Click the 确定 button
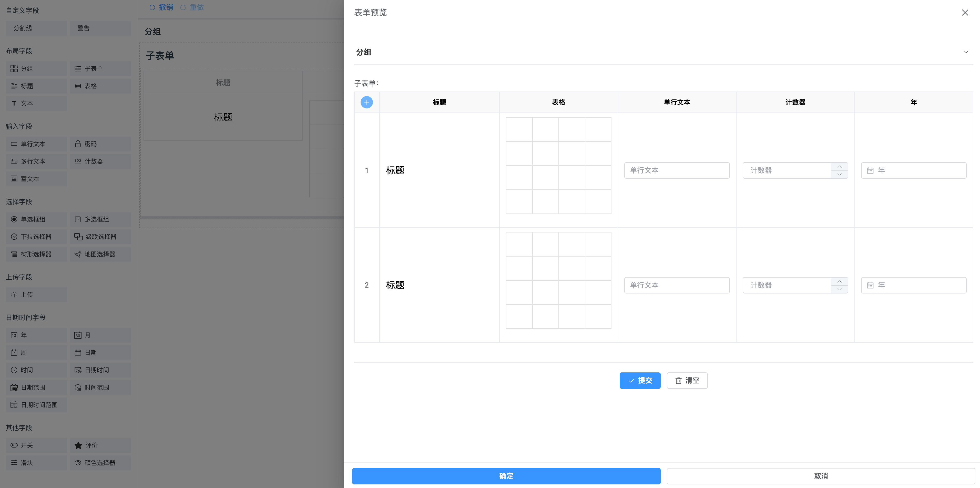Image resolution: width=980 pixels, height=488 pixels. point(506,476)
